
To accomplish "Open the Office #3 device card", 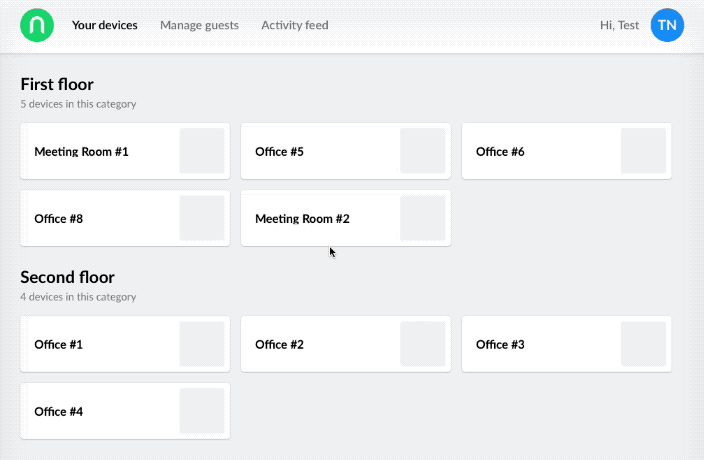I will 567,344.
